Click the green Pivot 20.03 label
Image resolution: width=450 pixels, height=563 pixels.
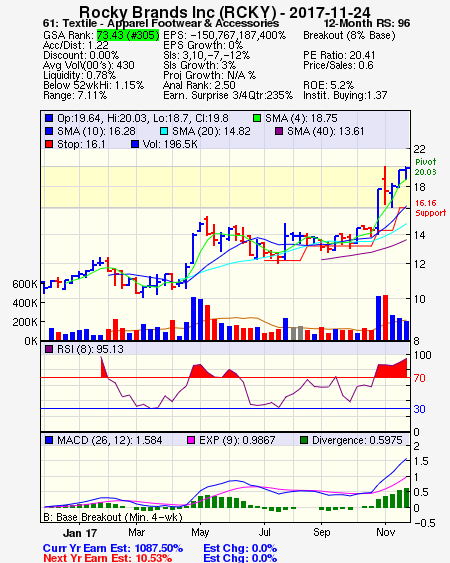(426, 167)
